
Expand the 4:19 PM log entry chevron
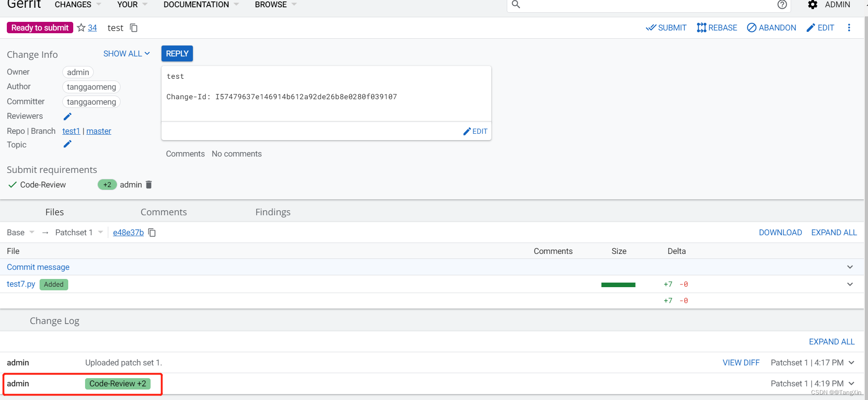tap(851, 384)
